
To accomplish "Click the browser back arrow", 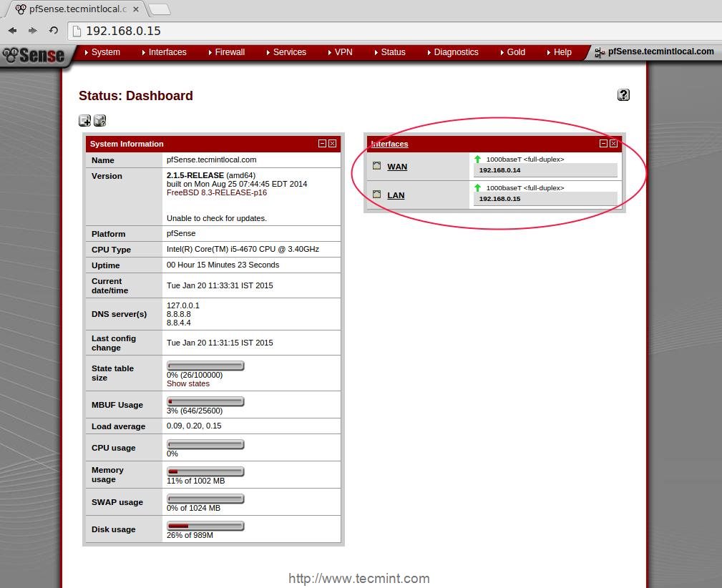I will pos(12,30).
